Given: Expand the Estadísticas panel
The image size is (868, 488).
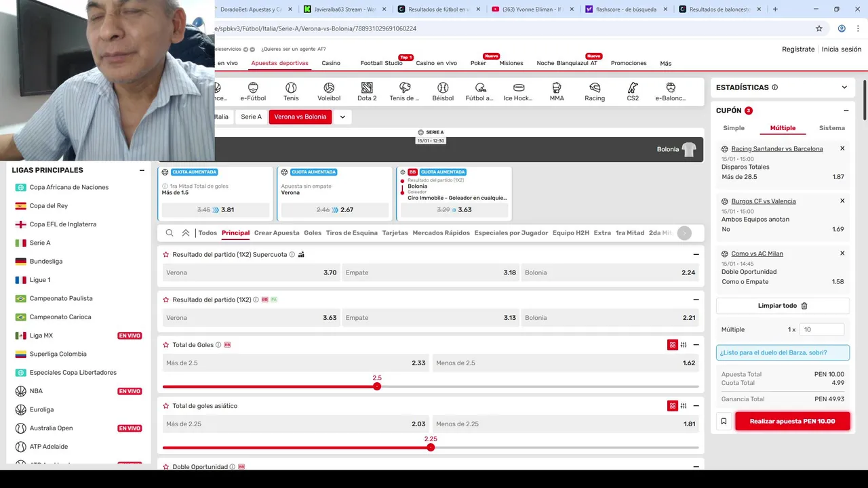Looking at the screenshot, I should [844, 87].
